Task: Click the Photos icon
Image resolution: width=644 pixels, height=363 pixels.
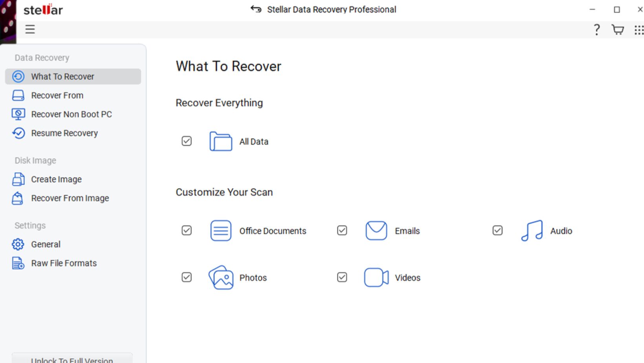Action: tap(221, 277)
